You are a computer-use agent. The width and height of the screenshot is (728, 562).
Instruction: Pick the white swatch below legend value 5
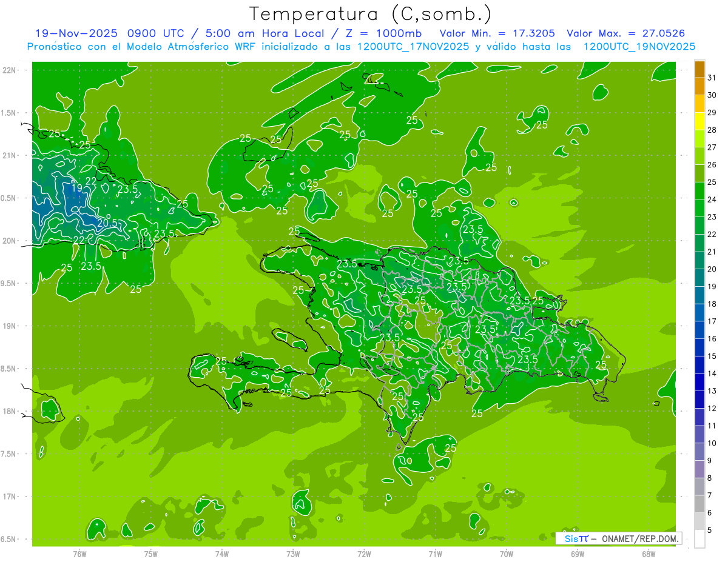(x=699, y=538)
